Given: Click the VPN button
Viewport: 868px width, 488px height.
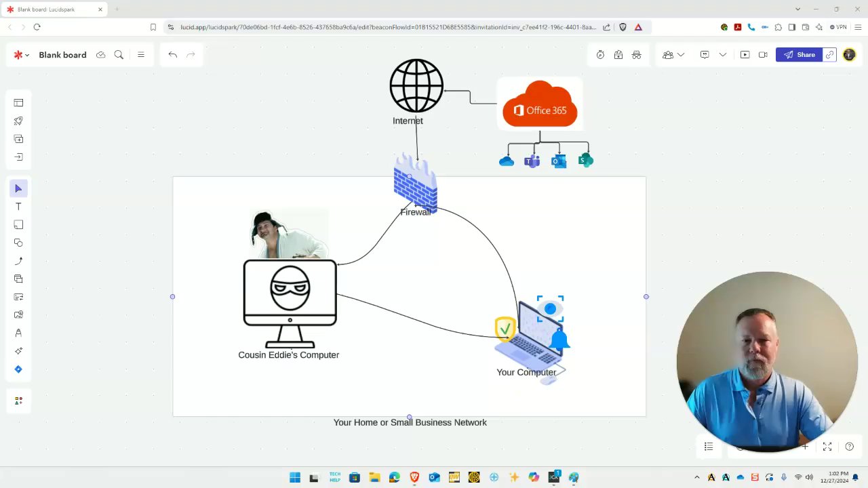Looking at the screenshot, I should [x=839, y=27].
